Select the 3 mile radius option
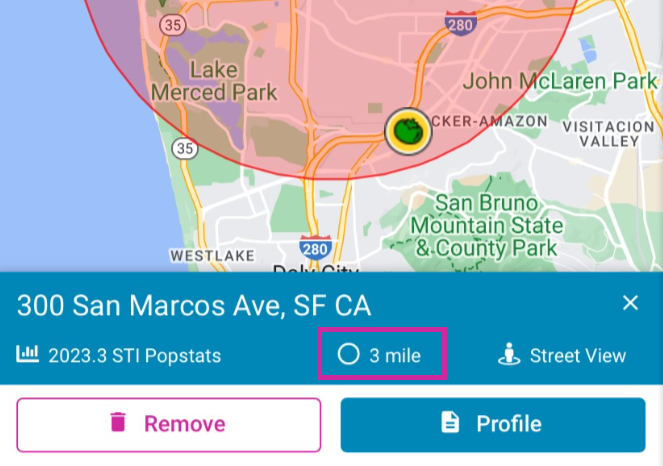663x466 pixels. click(381, 355)
